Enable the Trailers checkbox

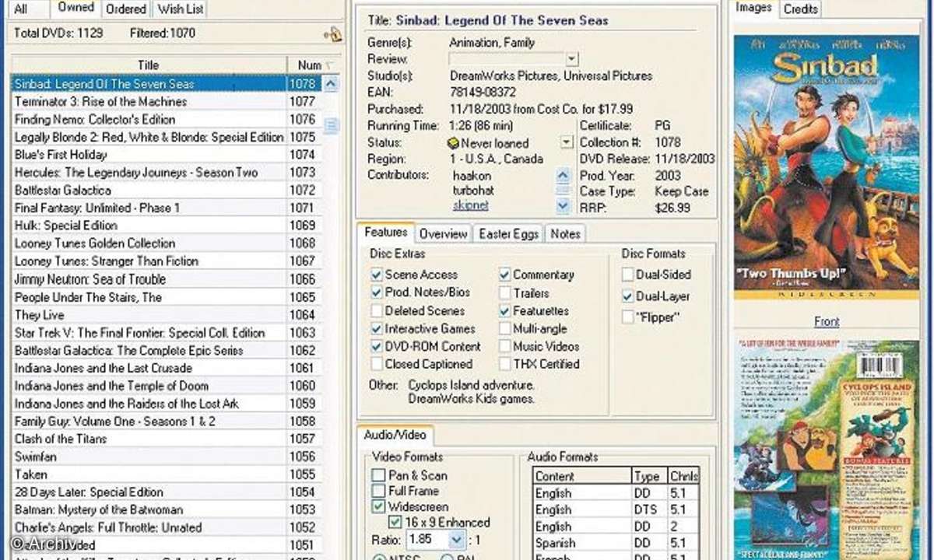pos(504,293)
